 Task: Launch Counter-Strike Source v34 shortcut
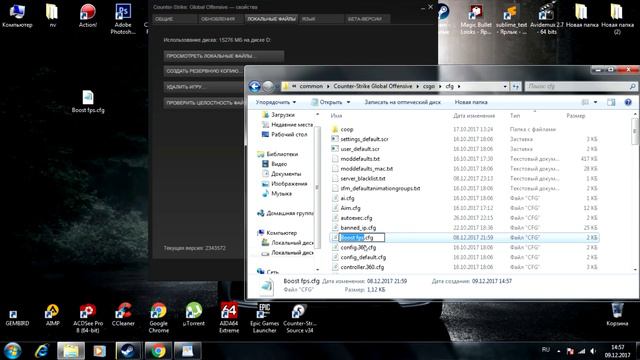[300, 318]
